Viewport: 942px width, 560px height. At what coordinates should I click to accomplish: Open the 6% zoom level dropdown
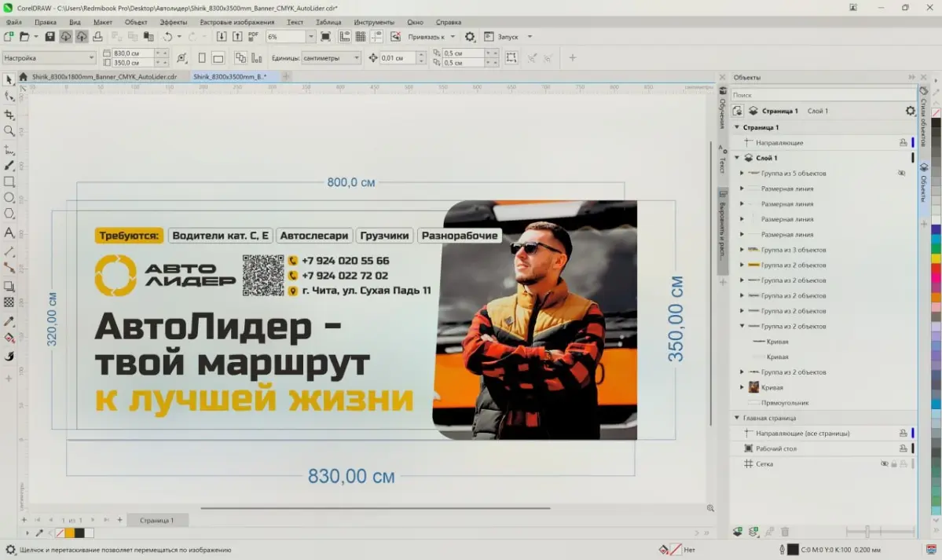[x=311, y=37]
